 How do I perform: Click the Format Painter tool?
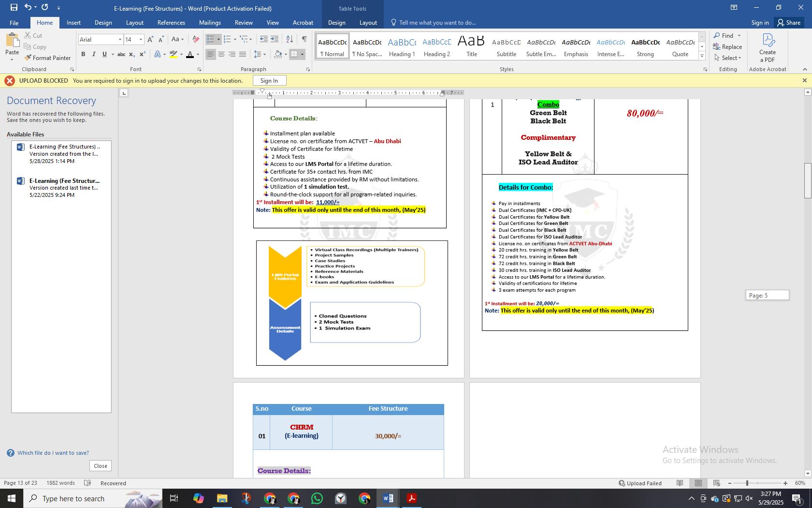(x=47, y=58)
